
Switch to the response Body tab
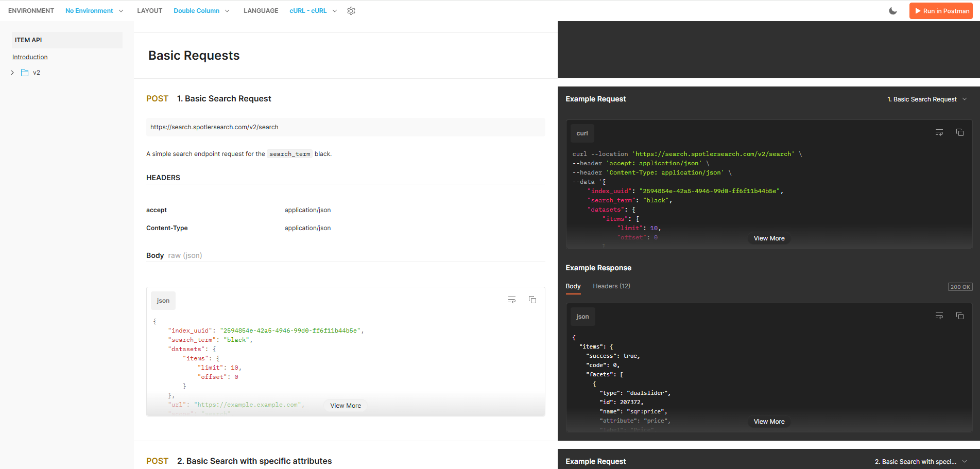point(573,286)
